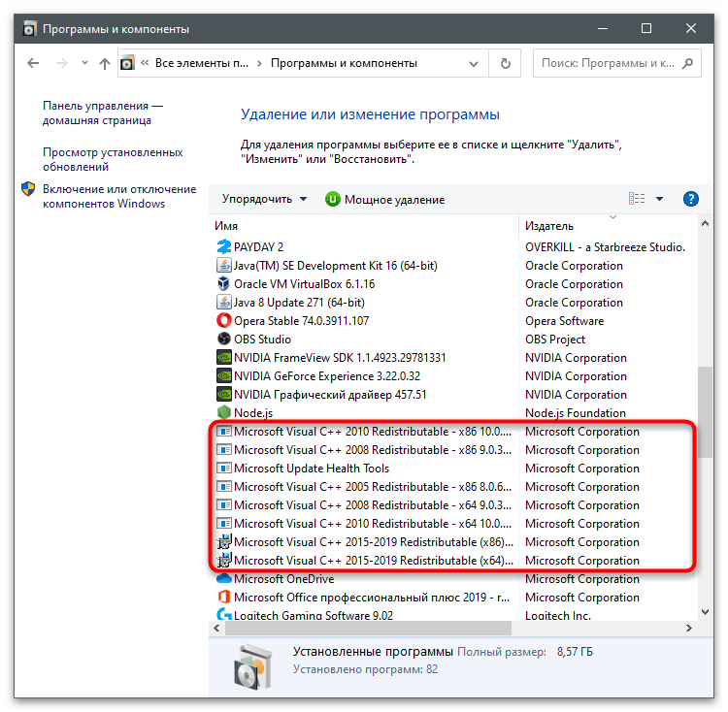Screen dimensions: 728x712
Task: Click the NVIDIA GeForce Experience icon
Action: 224,376
